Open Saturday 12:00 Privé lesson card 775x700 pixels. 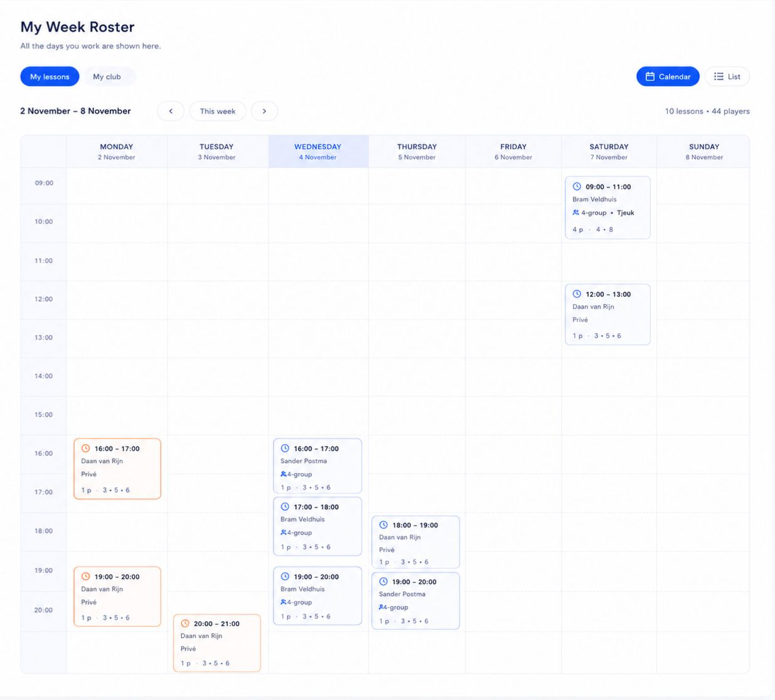tap(607, 314)
